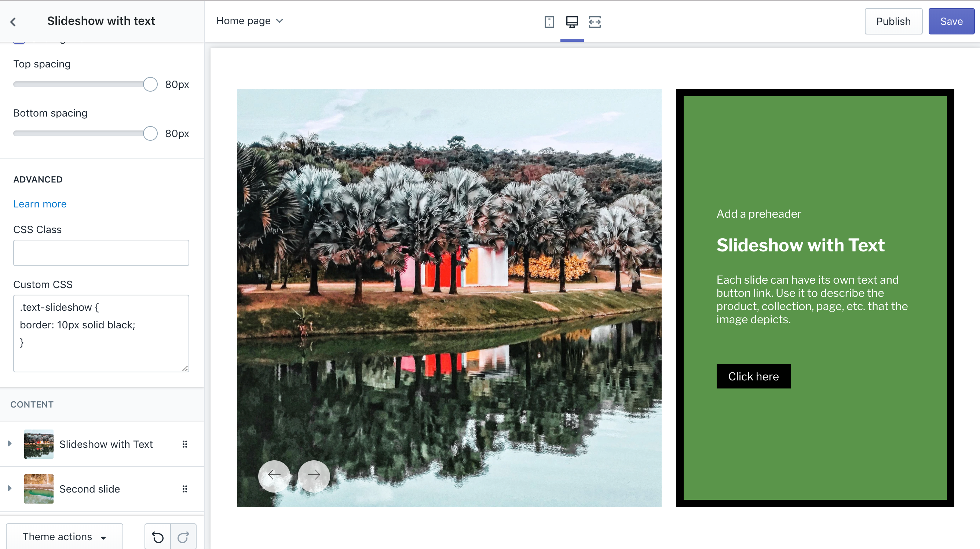Click the Second slide thumbnail
This screenshot has width=980, height=549.
click(x=39, y=489)
